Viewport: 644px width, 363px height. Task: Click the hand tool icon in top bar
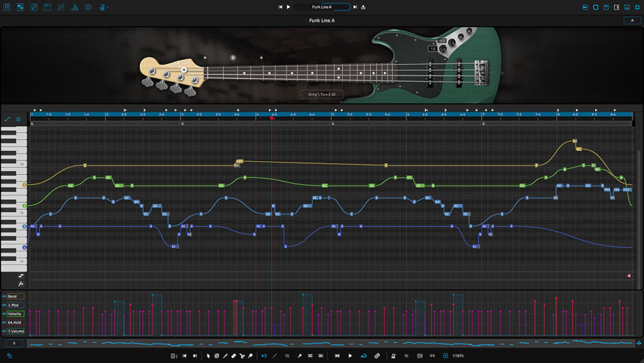[102, 7]
